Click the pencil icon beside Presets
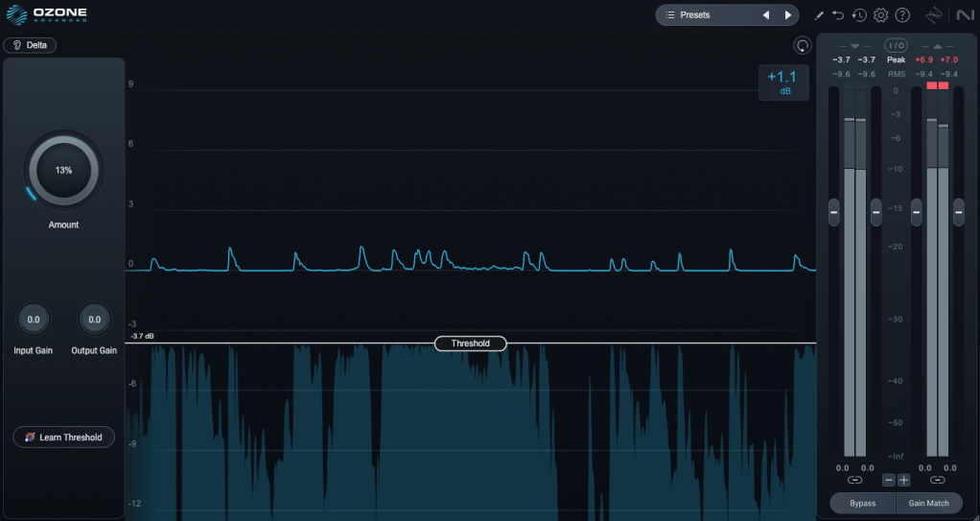Viewport: 980px width, 521px height. pos(819,15)
